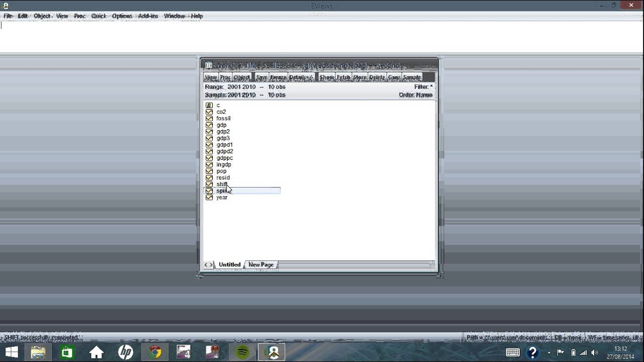Viewport: 644px width, 362px height.
Task: Click the Range 2001 2010 text
Action: pyautogui.click(x=230, y=87)
